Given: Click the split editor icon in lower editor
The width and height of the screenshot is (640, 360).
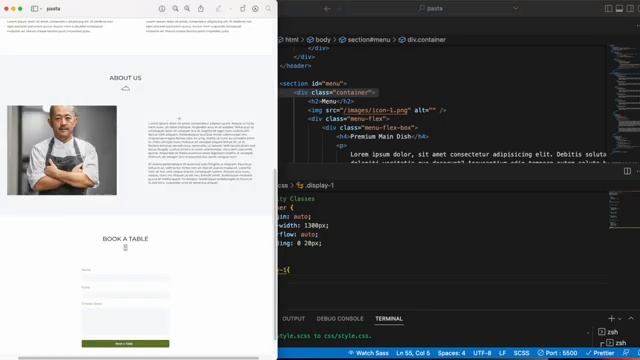Looking at the screenshot, I should click(x=627, y=171).
